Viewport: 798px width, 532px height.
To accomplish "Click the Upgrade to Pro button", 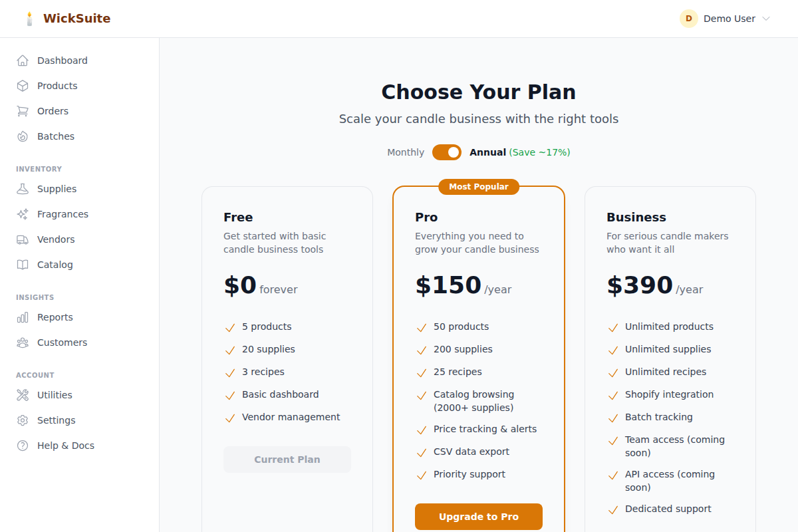I will (478, 517).
